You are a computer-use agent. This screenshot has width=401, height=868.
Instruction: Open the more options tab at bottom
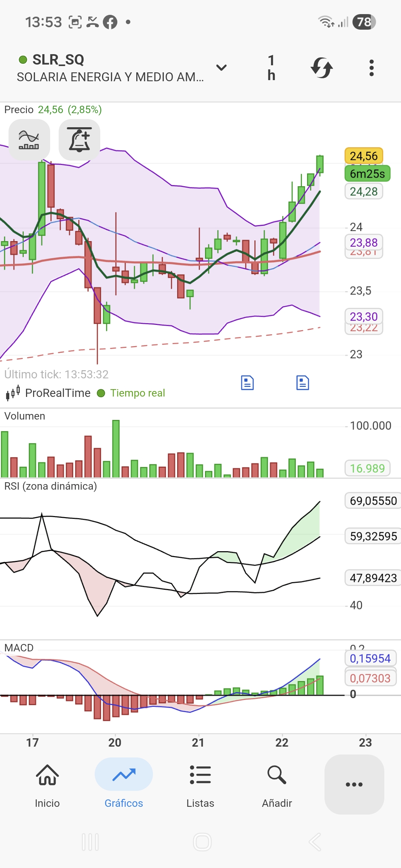(354, 784)
